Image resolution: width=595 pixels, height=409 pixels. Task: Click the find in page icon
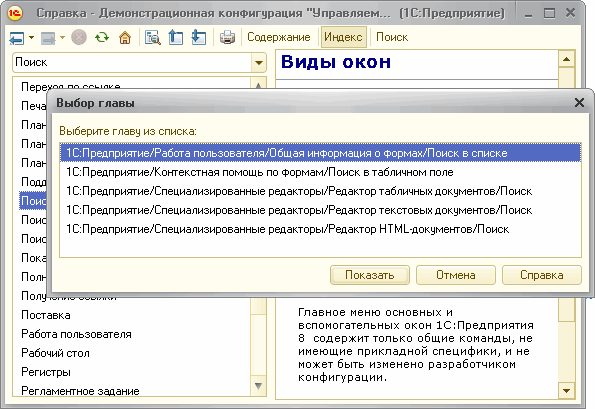153,37
